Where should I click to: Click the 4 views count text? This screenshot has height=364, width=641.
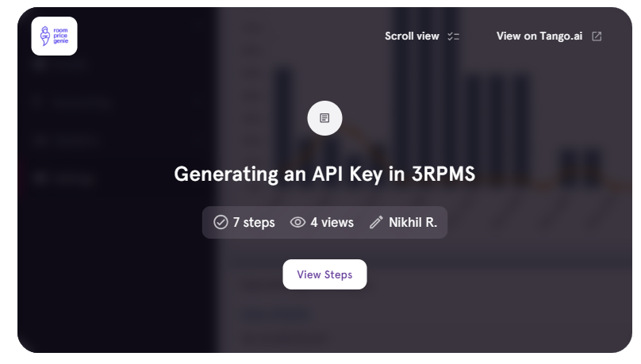coord(332,222)
